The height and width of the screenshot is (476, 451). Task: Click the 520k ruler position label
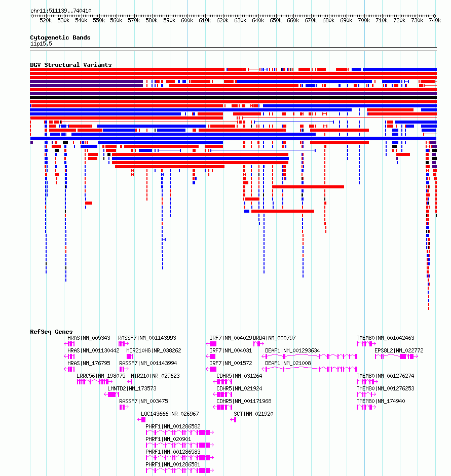[x=46, y=20]
